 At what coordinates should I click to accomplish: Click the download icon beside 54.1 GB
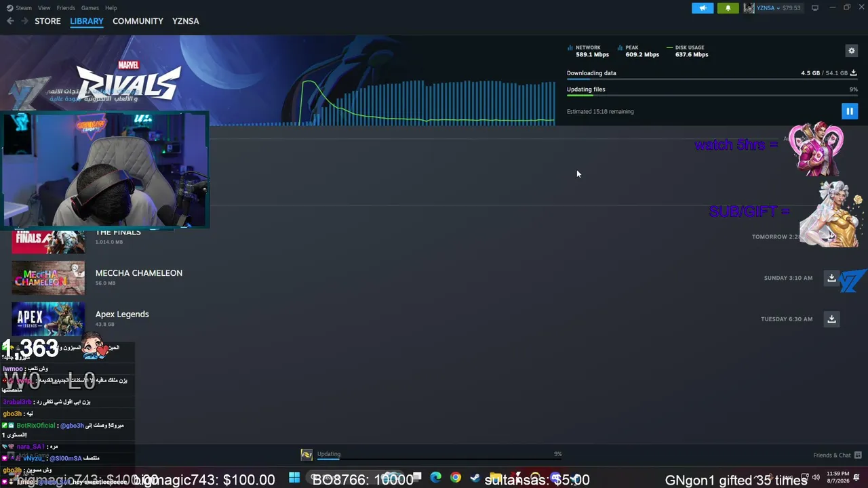[x=854, y=73]
